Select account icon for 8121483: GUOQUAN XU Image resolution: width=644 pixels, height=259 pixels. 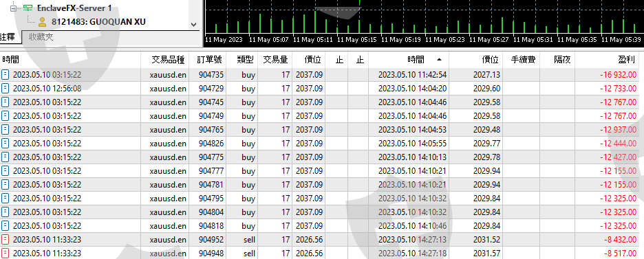(x=42, y=22)
